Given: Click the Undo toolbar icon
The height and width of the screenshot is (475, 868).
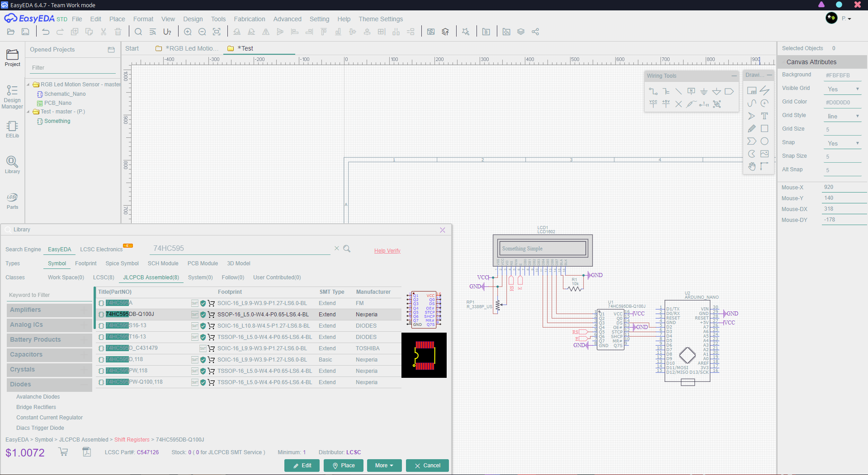Looking at the screenshot, I should [x=46, y=32].
